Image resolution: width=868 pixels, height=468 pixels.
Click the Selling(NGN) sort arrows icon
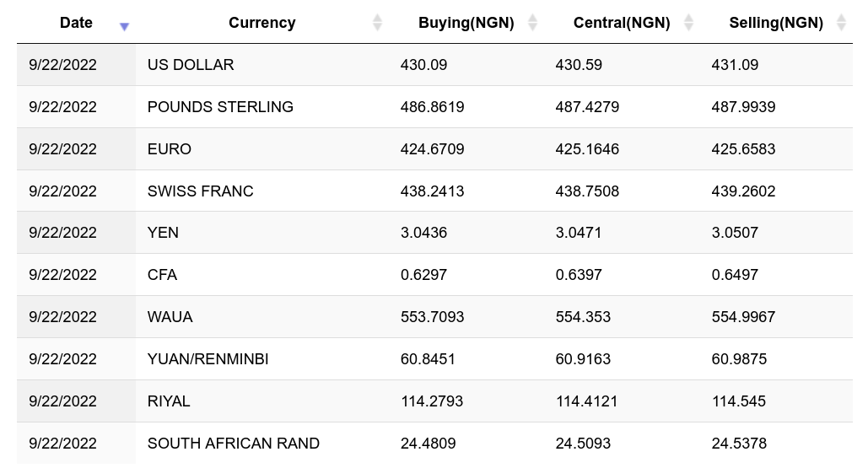click(840, 23)
